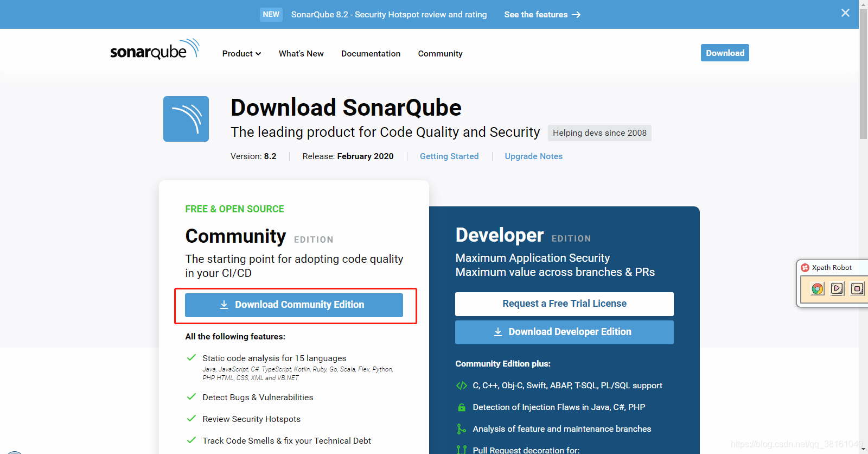868x454 pixels.
Task: Open the blue SonarQube wave icon tile
Action: point(186,119)
